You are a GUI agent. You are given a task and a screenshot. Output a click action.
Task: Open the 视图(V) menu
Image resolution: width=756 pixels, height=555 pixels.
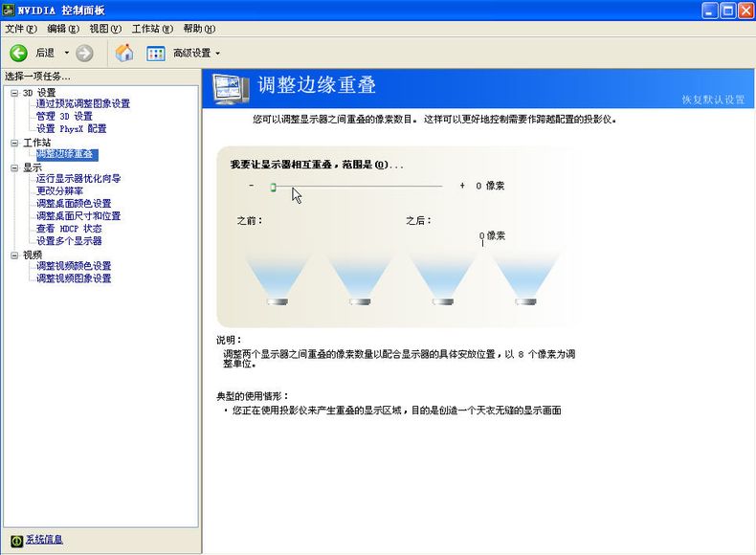[105, 29]
